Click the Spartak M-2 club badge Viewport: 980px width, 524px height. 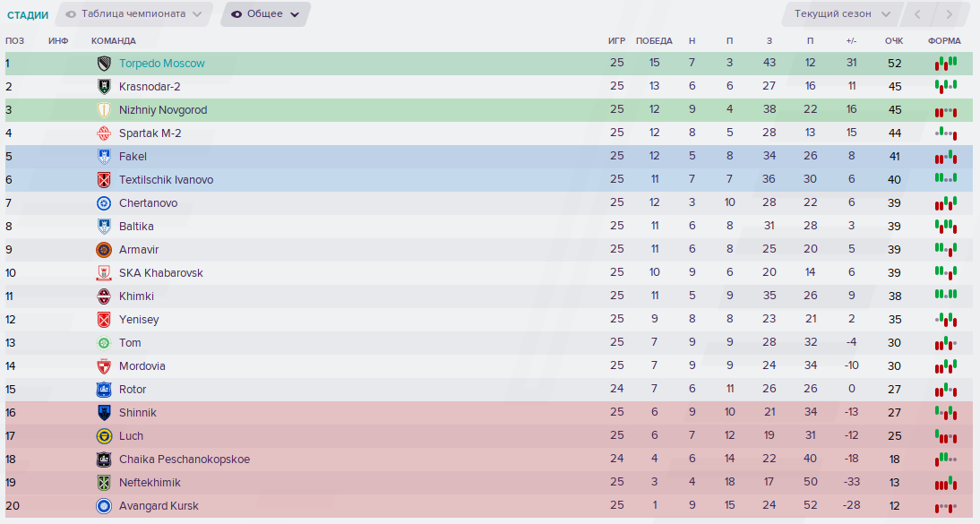click(104, 133)
